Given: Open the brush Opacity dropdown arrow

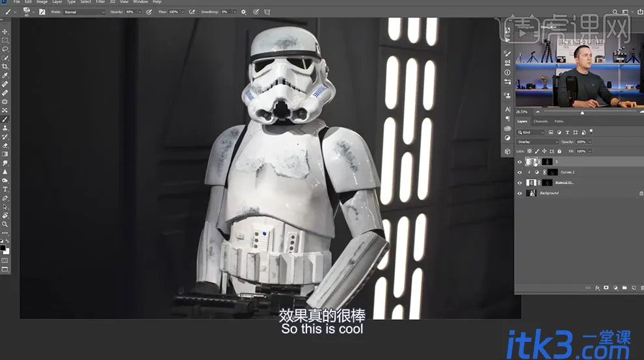Looking at the screenshot, I should tap(140, 12).
